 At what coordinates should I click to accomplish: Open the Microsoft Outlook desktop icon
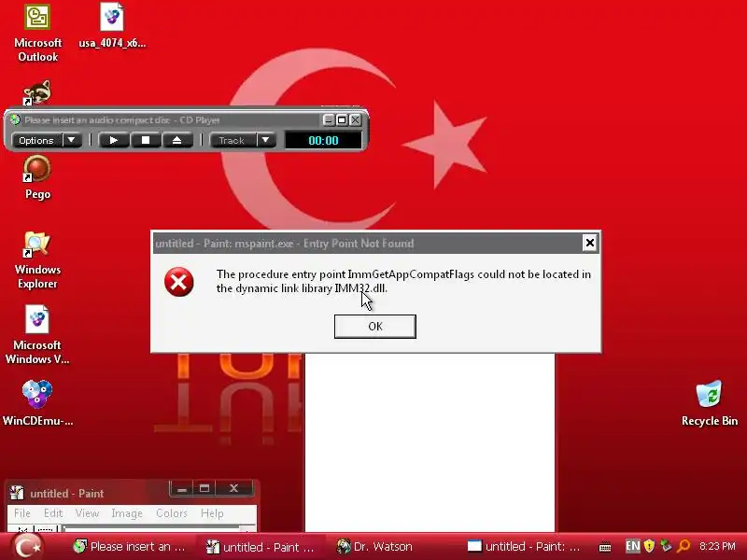(37, 34)
